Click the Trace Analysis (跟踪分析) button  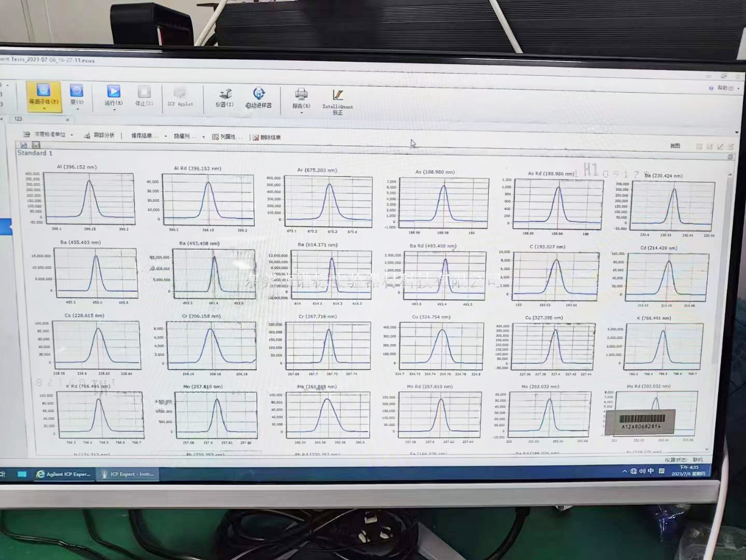click(x=100, y=135)
